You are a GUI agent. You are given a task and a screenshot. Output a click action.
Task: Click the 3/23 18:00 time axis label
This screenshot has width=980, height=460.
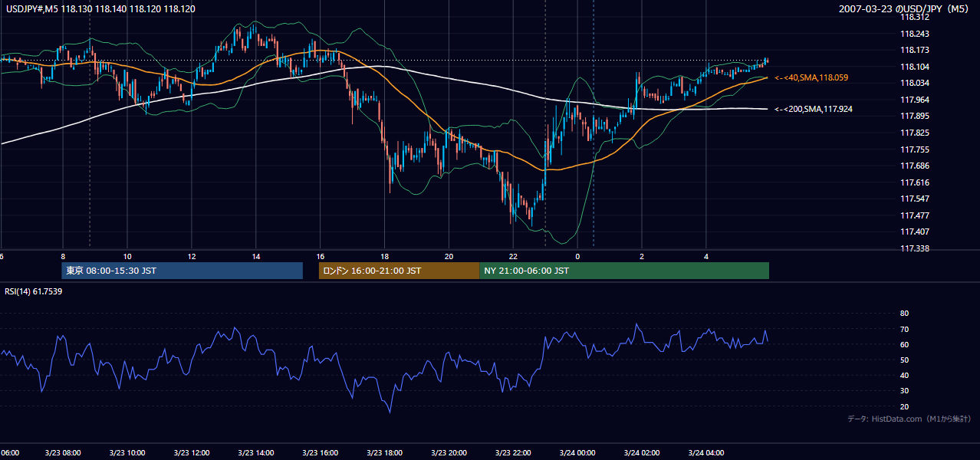385,453
